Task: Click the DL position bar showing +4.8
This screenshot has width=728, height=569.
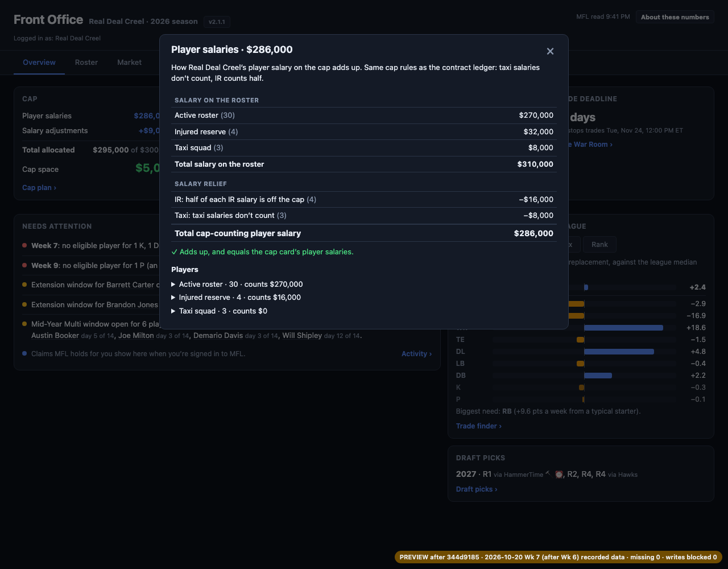Action: click(x=619, y=352)
